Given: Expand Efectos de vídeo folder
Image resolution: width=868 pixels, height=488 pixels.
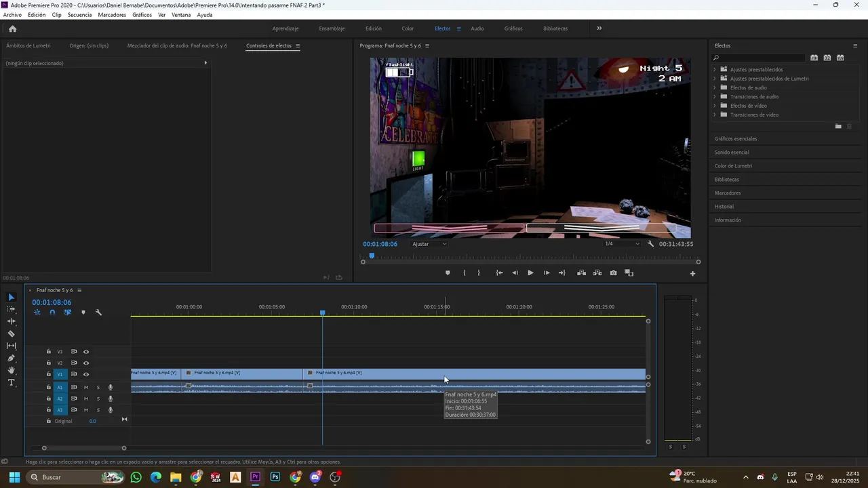Looking at the screenshot, I should pyautogui.click(x=714, y=106).
